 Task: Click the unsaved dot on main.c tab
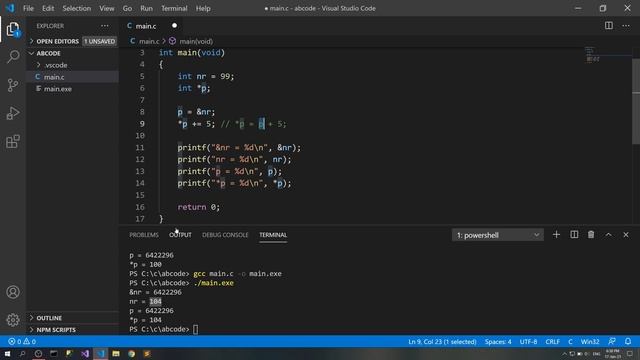174,26
